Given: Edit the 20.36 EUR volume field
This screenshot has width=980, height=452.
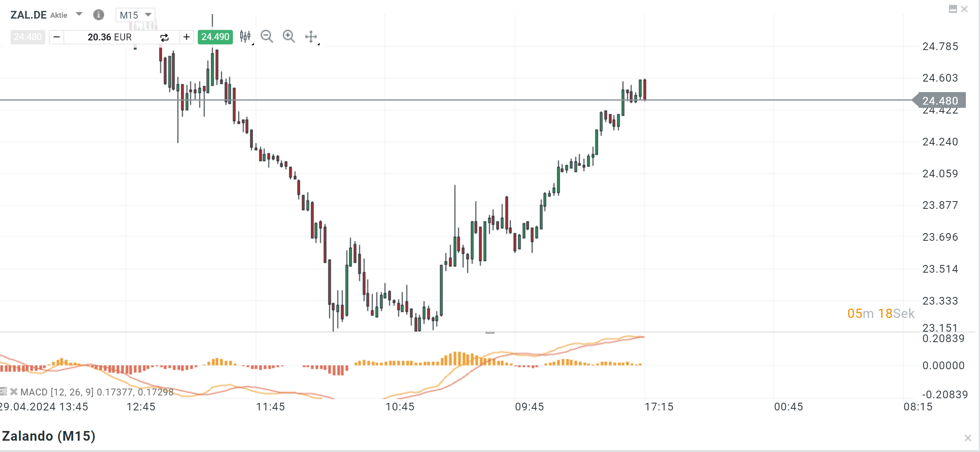Looking at the screenshot, I should point(109,37).
